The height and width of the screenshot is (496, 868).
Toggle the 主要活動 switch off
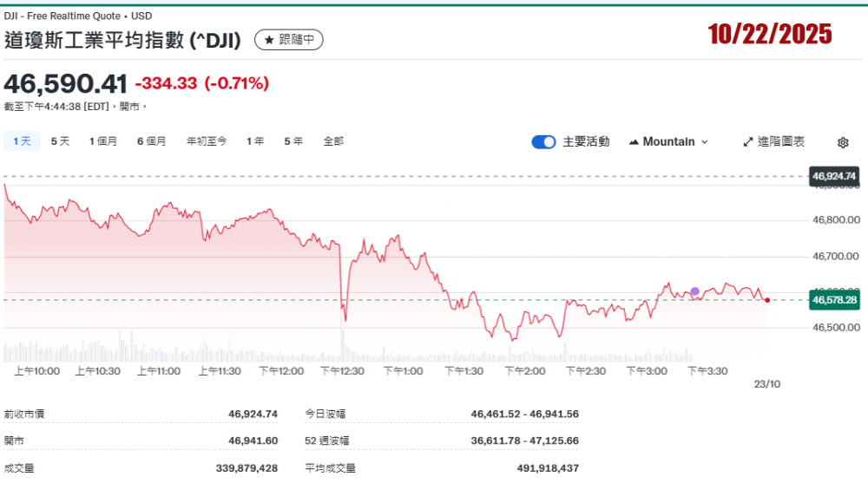pos(543,142)
